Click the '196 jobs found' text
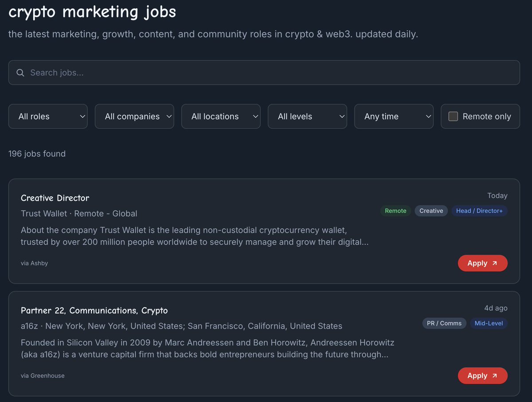Viewport: 532px width, 402px height. [37, 154]
